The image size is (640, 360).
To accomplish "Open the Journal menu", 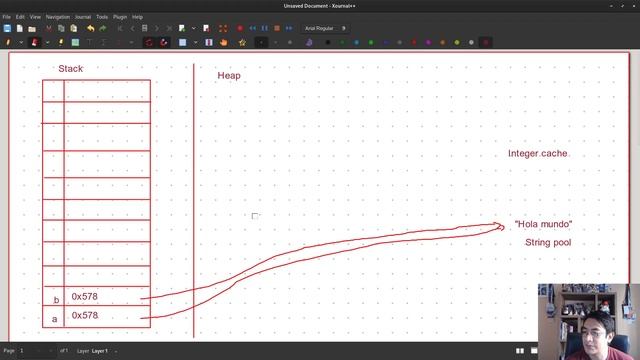I will point(83,17).
